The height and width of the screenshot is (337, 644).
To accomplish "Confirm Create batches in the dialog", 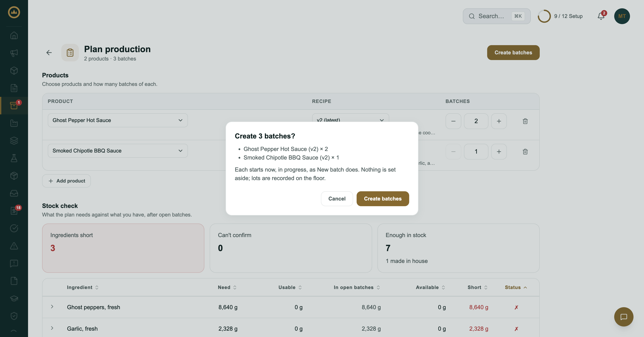I will click(382, 199).
